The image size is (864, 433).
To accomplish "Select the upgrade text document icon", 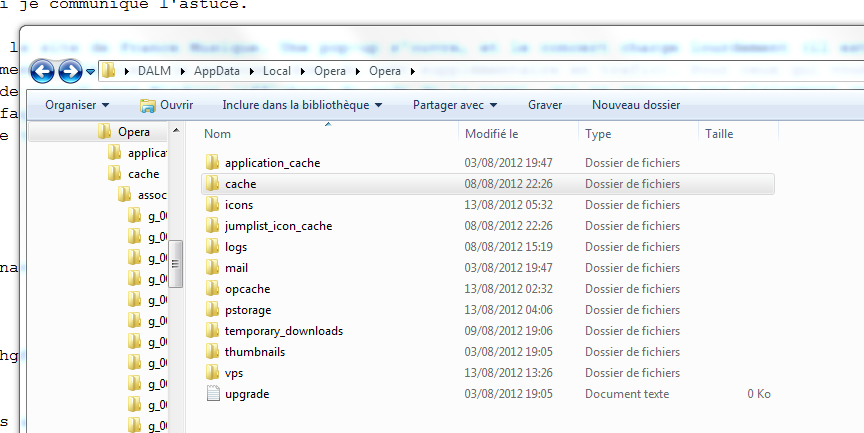I will tap(213, 393).
